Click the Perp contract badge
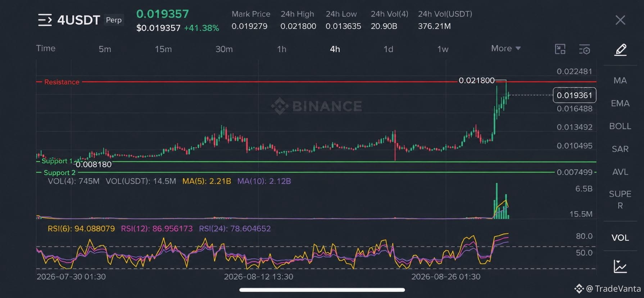This screenshot has width=644, height=298. click(x=114, y=20)
